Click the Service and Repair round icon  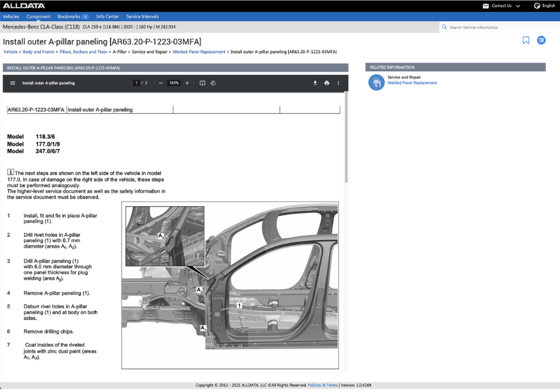376,82
